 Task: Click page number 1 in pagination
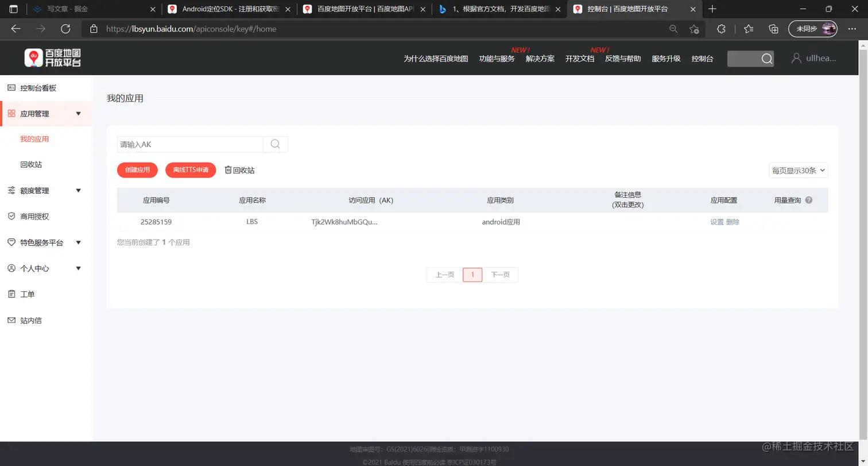point(472,275)
